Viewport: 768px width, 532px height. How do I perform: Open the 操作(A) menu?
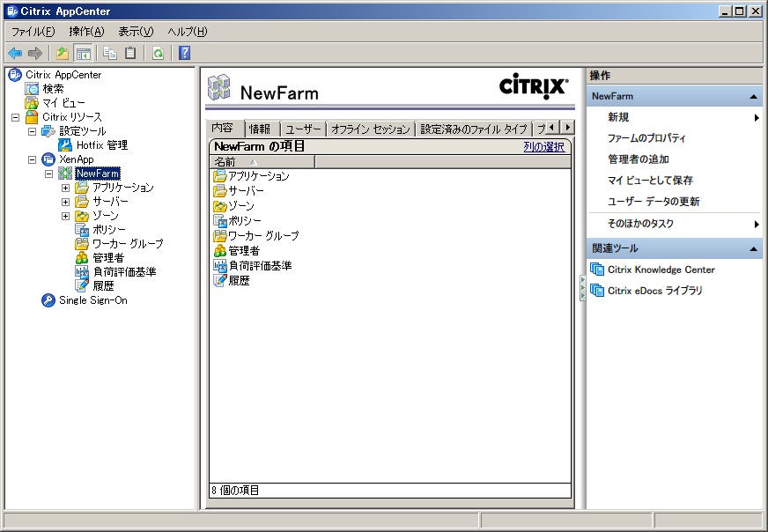(86, 32)
